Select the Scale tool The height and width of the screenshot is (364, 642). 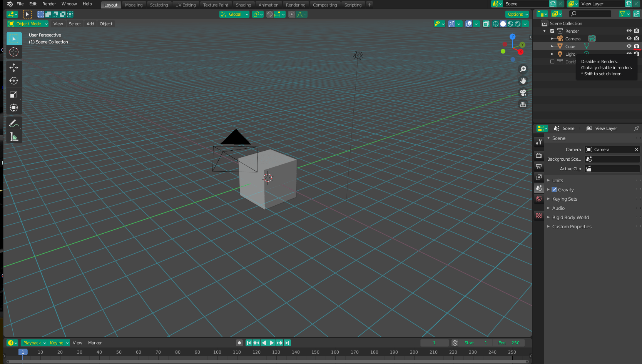pyautogui.click(x=14, y=95)
